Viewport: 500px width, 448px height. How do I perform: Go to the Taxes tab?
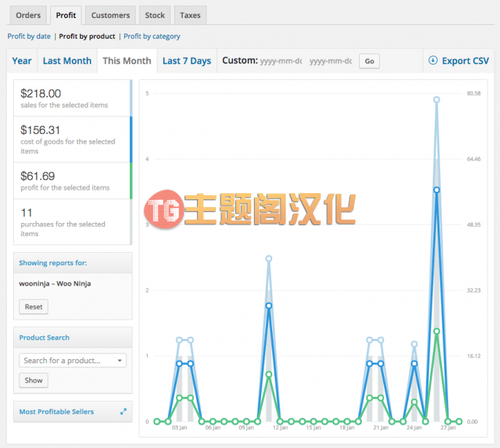[x=190, y=15]
